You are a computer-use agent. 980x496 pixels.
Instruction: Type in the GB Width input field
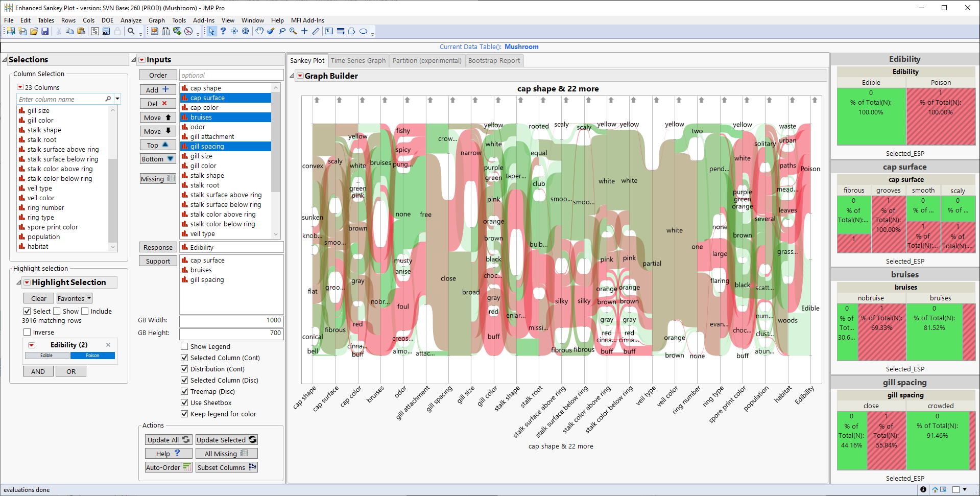point(231,320)
